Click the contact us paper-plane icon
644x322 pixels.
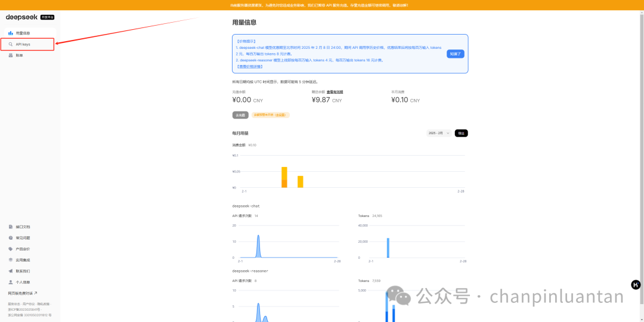click(11, 271)
